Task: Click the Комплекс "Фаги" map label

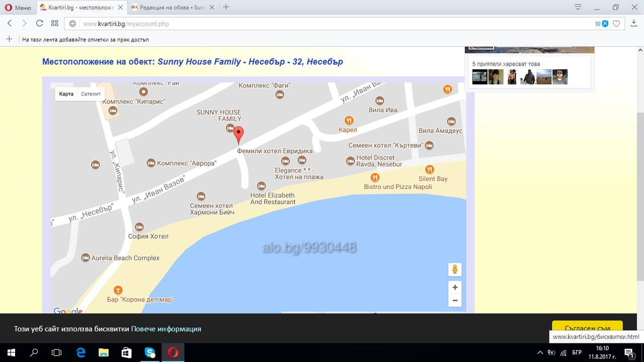Action: click(264, 85)
